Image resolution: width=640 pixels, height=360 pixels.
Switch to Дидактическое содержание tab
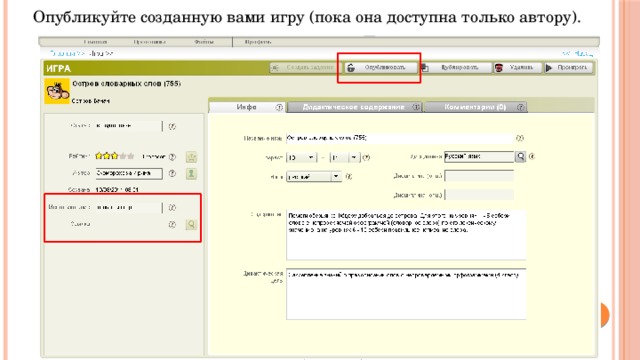pos(353,107)
